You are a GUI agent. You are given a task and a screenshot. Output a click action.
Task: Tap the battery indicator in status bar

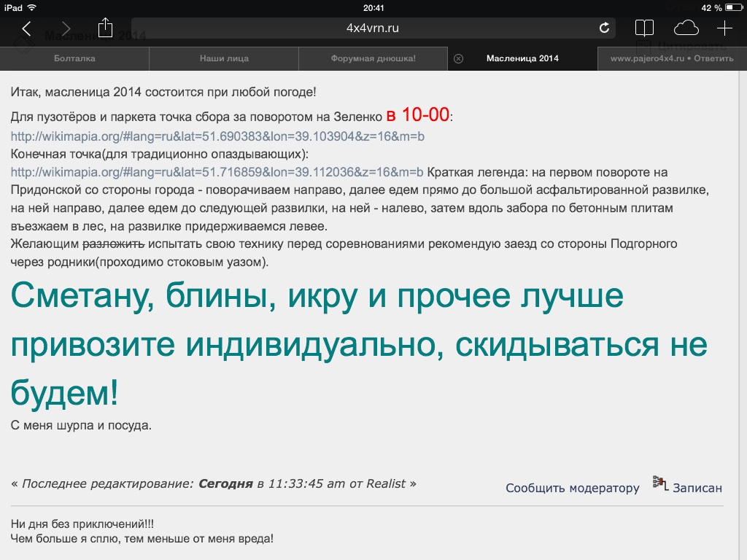[x=732, y=7]
